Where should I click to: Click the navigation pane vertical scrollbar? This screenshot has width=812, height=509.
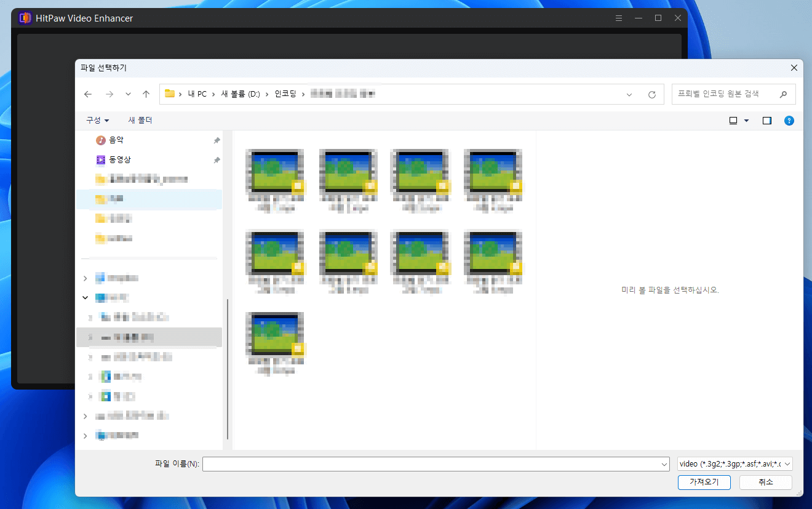[228, 368]
